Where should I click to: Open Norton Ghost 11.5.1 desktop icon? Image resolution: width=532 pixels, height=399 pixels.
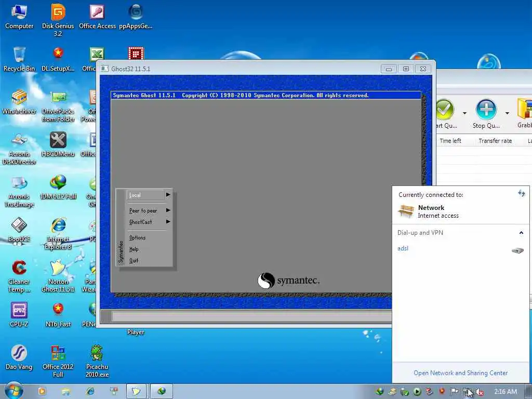pyautogui.click(x=58, y=276)
